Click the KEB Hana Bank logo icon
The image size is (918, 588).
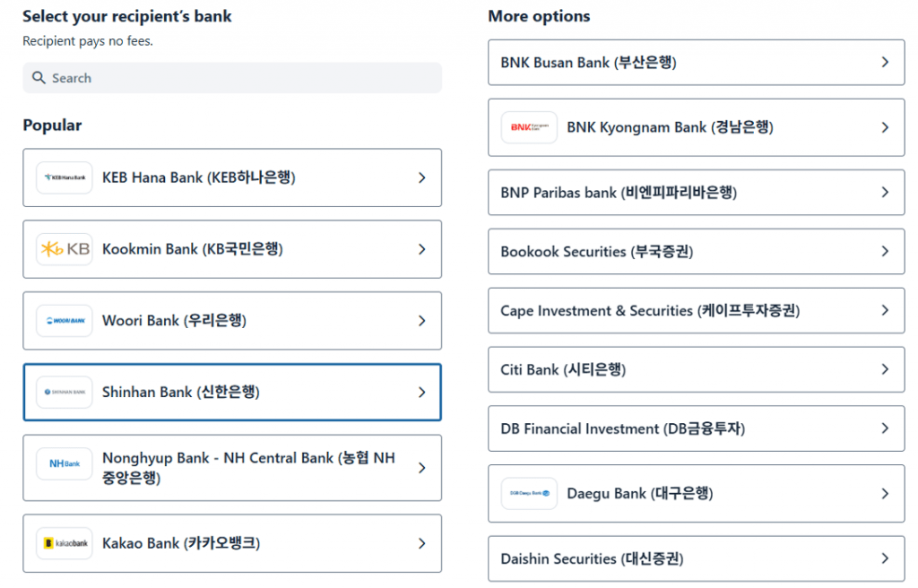[65, 177]
